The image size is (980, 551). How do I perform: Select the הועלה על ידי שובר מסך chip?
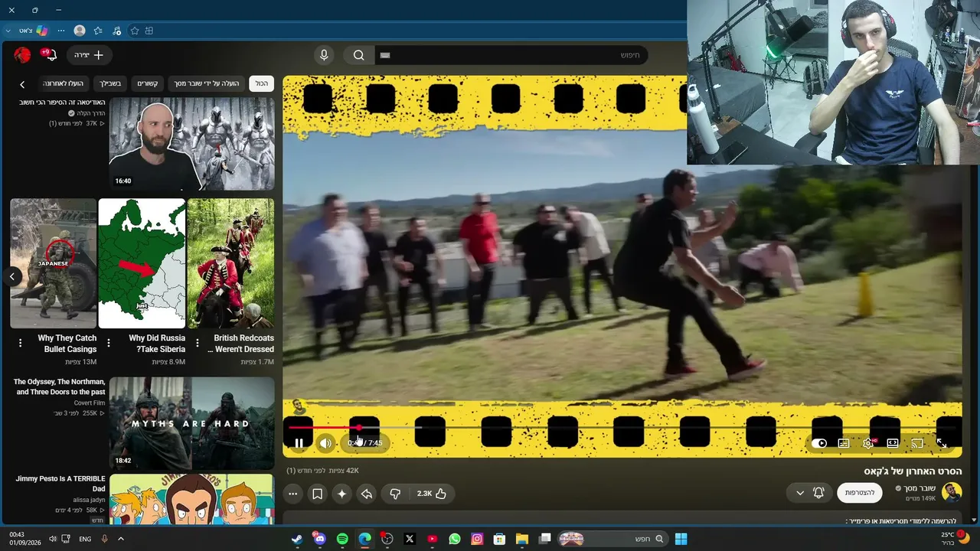207,83
